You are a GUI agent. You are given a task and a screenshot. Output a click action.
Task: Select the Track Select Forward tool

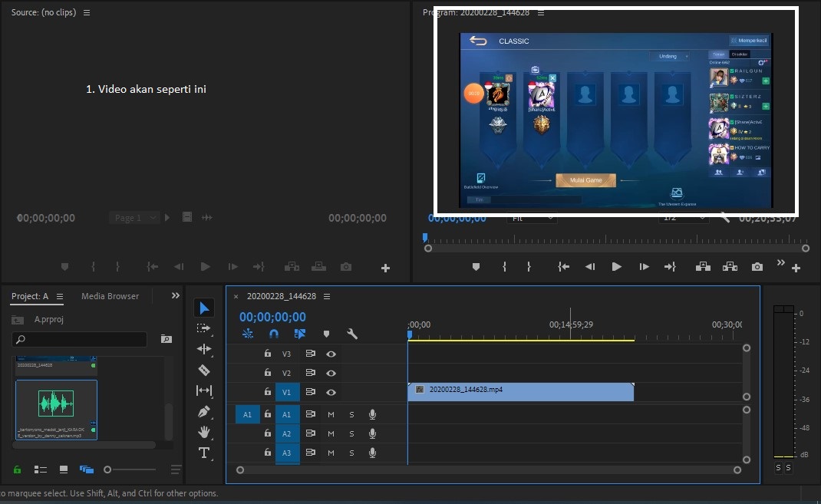click(x=203, y=328)
